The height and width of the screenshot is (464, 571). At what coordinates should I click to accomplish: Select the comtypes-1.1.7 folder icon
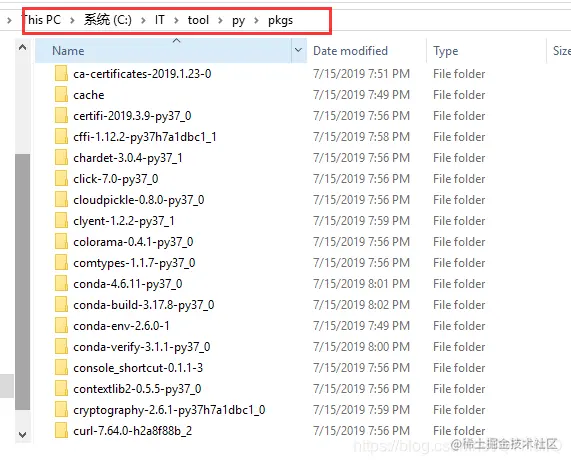point(61,263)
